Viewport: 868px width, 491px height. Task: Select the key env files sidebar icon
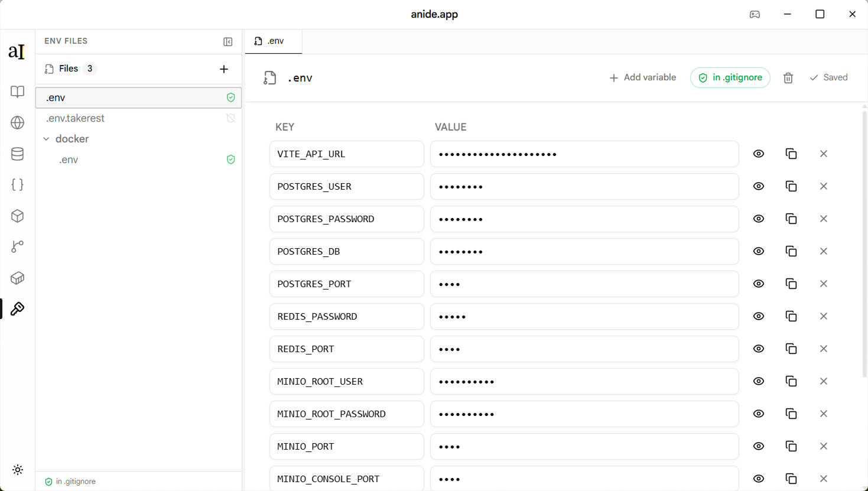tap(18, 309)
